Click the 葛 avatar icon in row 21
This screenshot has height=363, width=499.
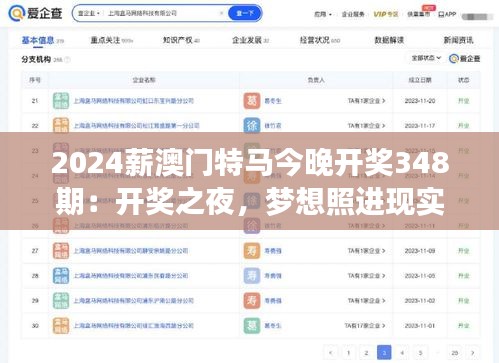[252, 101]
